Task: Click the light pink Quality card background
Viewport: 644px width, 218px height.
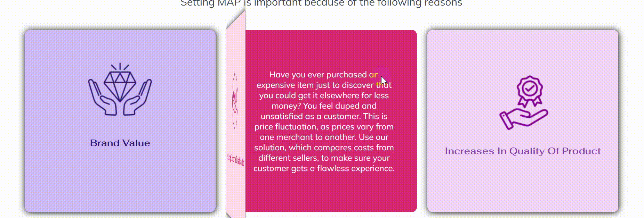Action: pyautogui.click(x=523, y=184)
